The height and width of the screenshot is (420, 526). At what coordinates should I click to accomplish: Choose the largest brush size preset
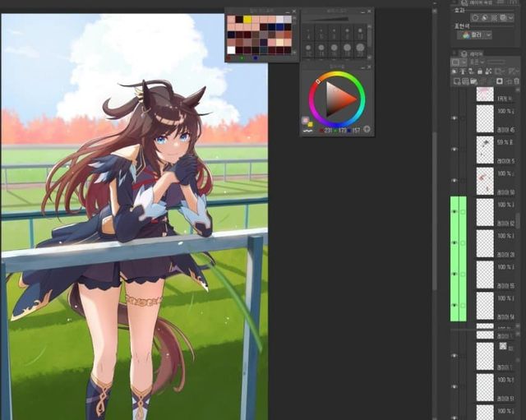[x=361, y=48]
